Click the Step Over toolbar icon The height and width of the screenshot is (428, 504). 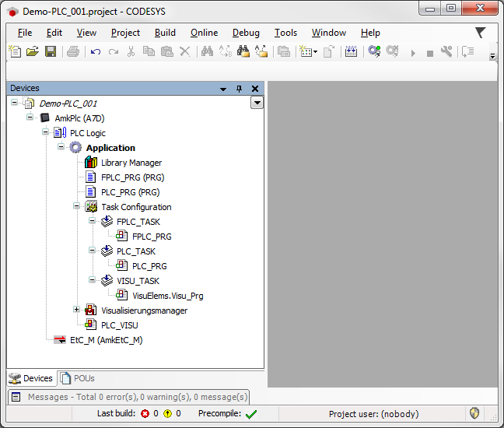point(468,51)
